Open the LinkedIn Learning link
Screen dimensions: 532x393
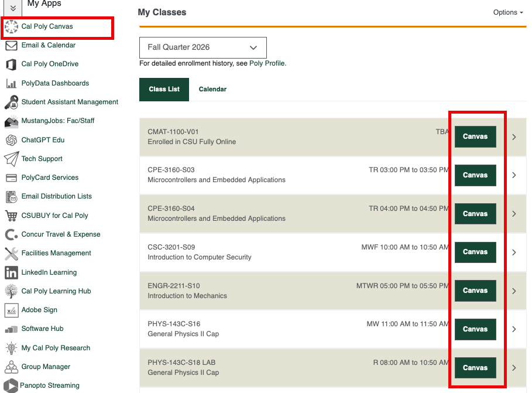coord(49,272)
